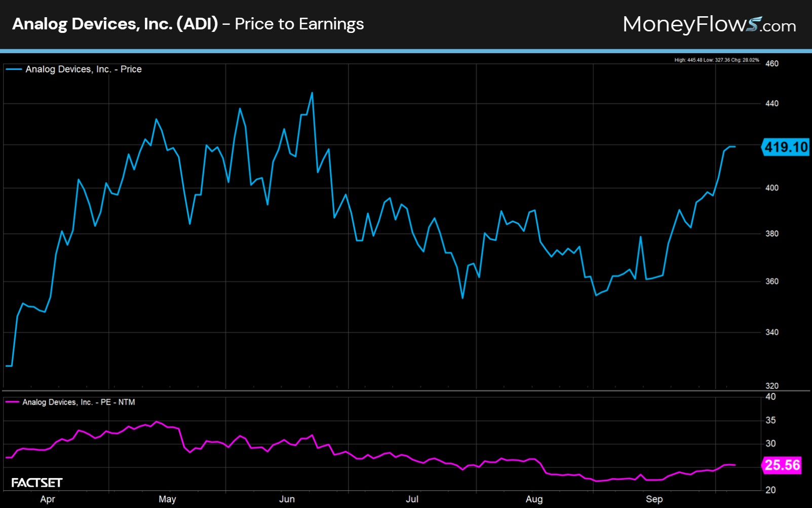The width and height of the screenshot is (812, 508).
Task: Click the magenta PE legend line swatch
Action: pos(12,402)
